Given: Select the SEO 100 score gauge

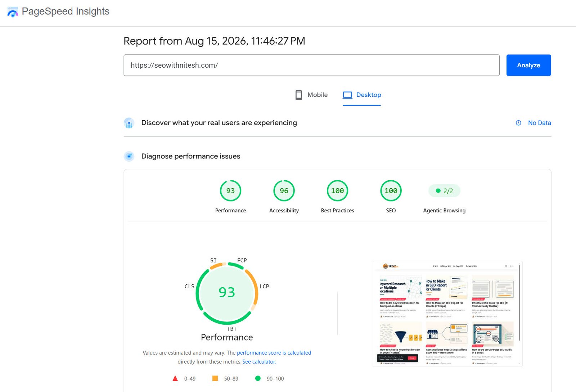Looking at the screenshot, I should point(391,191).
